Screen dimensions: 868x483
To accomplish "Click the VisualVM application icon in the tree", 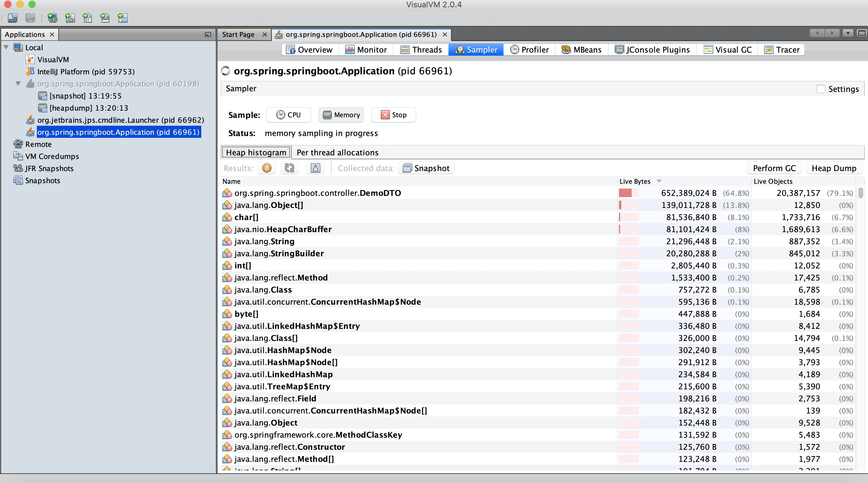I will click(x=30, y=59).
